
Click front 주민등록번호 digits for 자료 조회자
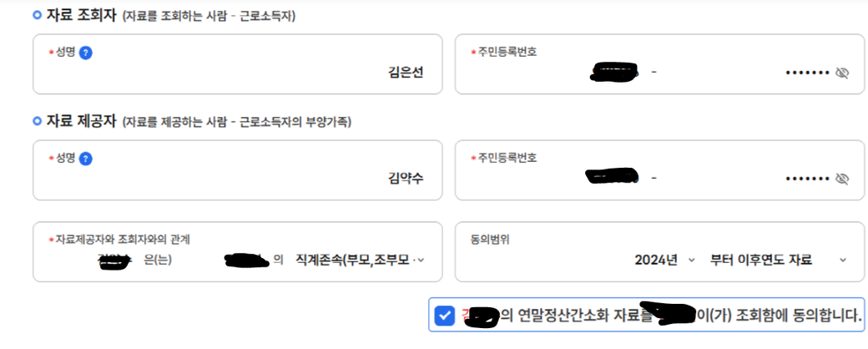click(x=613, y=73)
